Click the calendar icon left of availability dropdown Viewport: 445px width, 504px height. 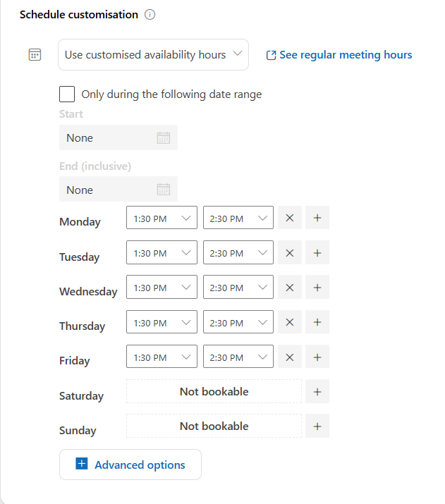tap(35, 55)
